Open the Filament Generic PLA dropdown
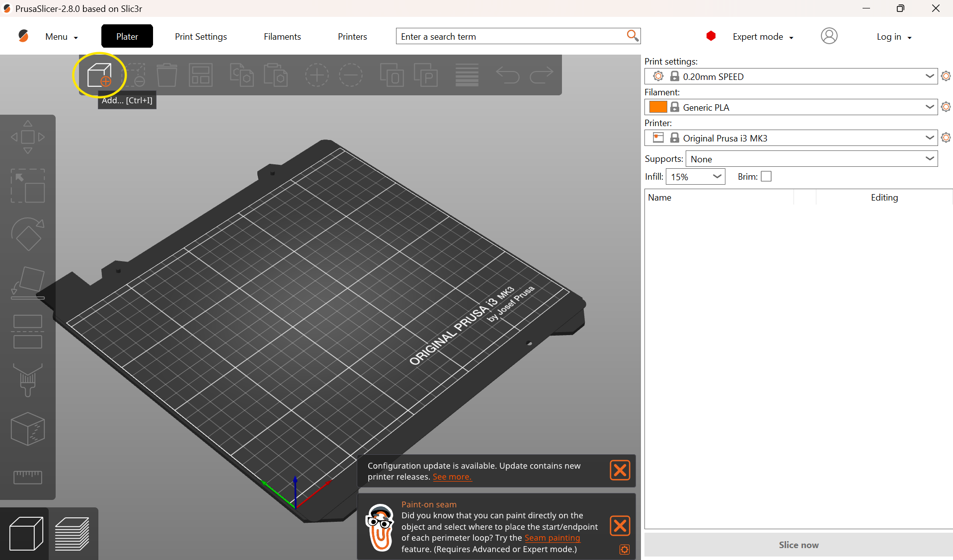This screenshot has height=560, width=953. (791, 107)
